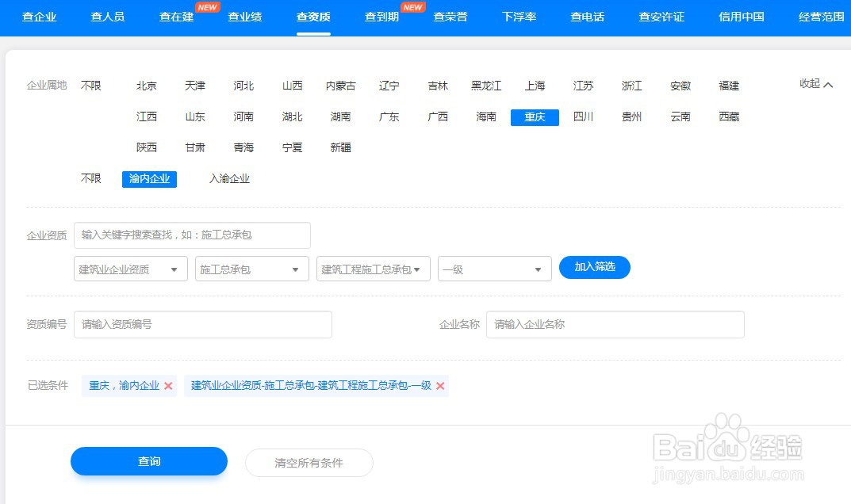Collapse the filter panel via 收起 chevron
The height and width of the screenshot is (504, 851).
(815, 83)
